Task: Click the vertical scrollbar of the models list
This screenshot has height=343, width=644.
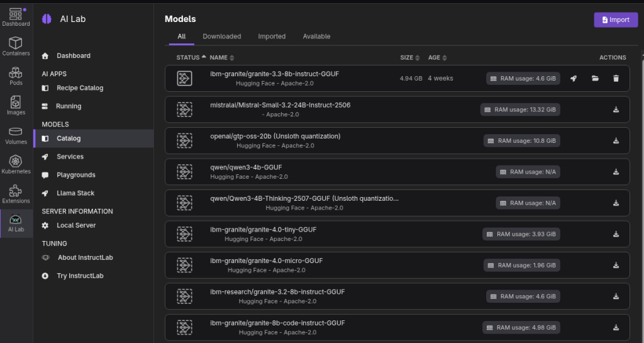Action: 641,189
